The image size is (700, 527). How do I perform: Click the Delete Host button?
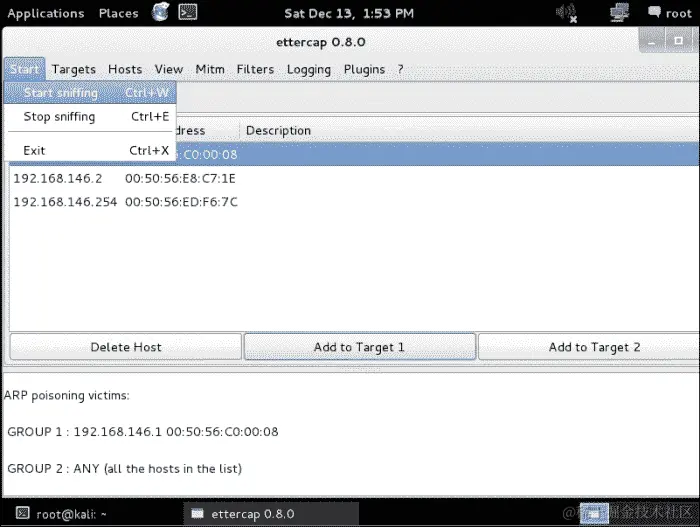tap(126, 347)
